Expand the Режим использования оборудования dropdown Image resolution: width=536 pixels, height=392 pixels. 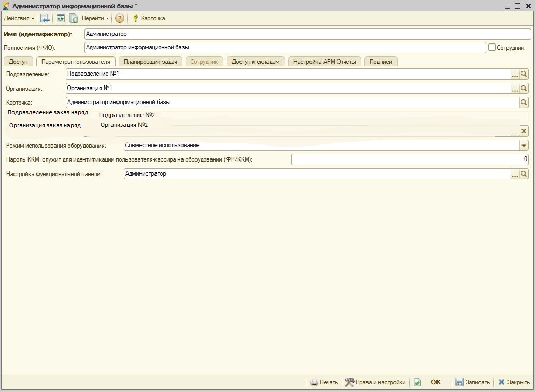point(524,146)
